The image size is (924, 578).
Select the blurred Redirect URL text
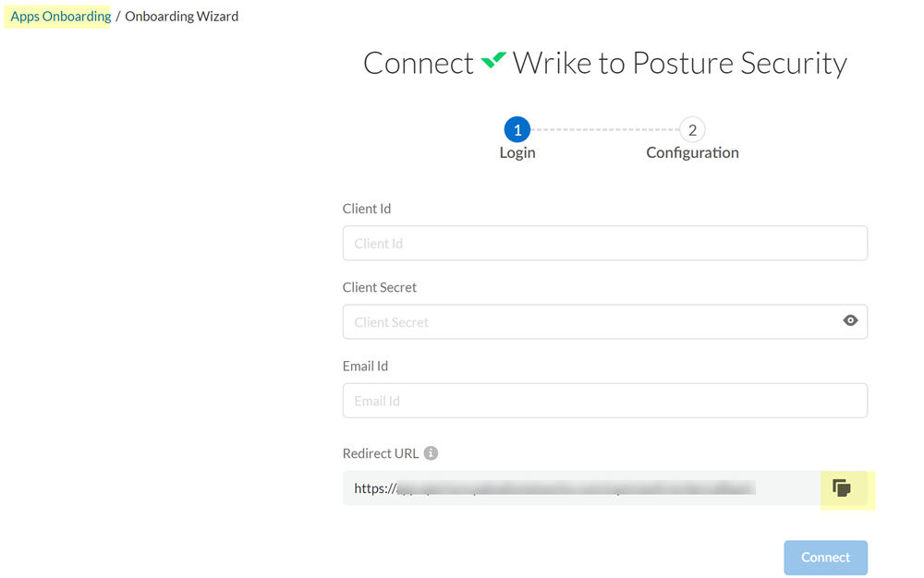click(x=573, y=488)
